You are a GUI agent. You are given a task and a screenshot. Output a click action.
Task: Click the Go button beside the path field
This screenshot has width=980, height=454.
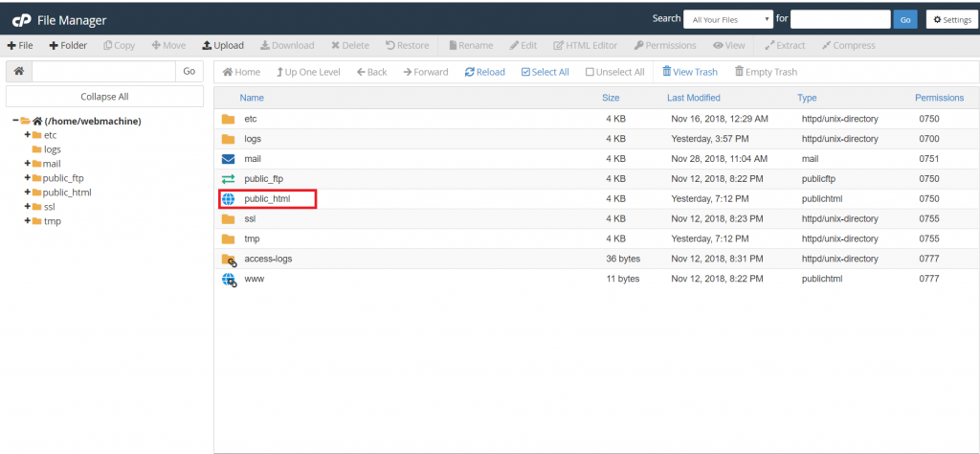coord(189,71)
